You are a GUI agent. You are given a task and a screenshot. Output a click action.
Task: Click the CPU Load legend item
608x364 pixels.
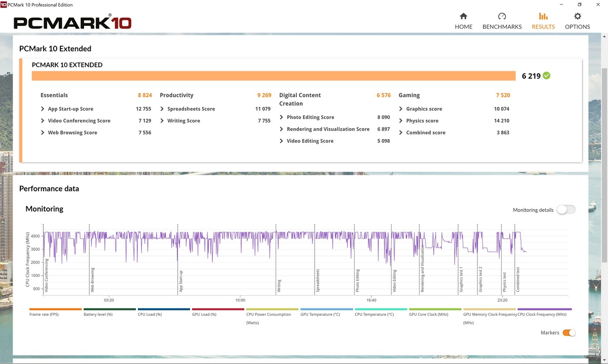click(x=149, y=314)
